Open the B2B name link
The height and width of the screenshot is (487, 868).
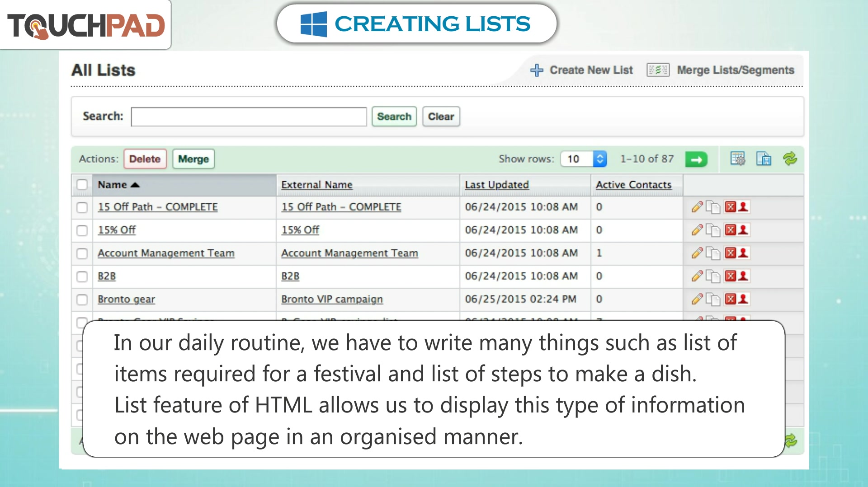click(107, 276)
